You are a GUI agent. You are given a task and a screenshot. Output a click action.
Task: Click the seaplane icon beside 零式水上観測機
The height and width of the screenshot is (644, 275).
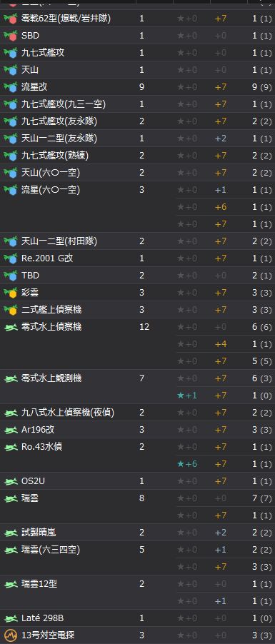point(10,378)
